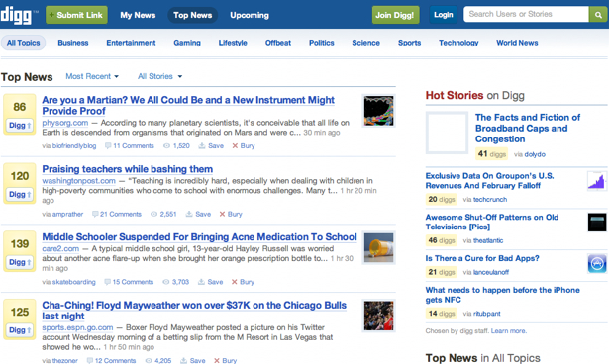Click the Learn more link under Hot Stories
Viewport: 609px width, 364px height.
508,331
